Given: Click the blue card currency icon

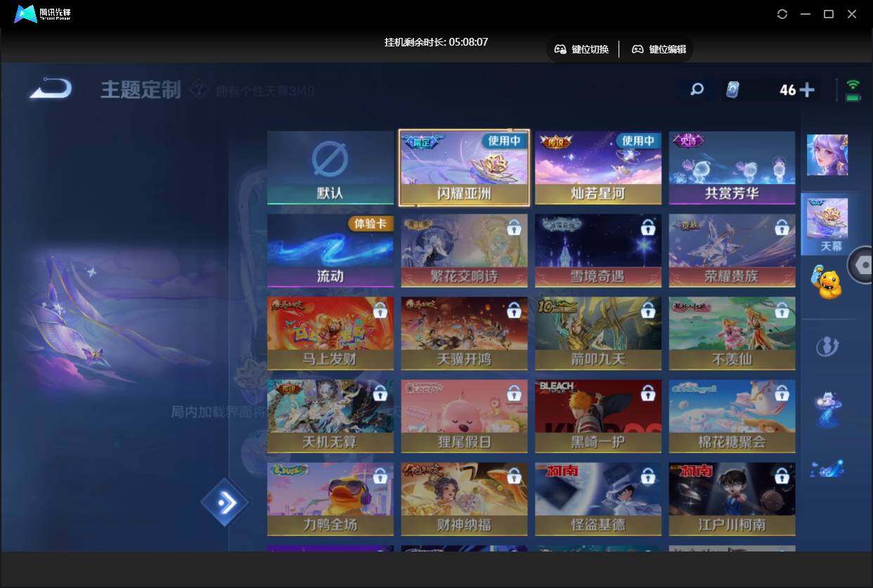Looking at the screenshot, I should 733,90.
